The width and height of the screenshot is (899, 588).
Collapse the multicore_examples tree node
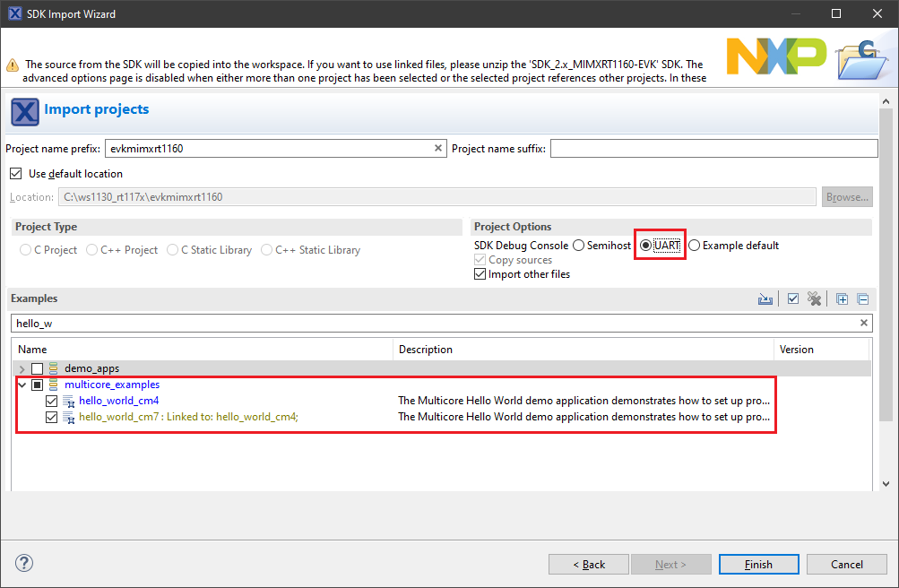[x=22, y=385]
